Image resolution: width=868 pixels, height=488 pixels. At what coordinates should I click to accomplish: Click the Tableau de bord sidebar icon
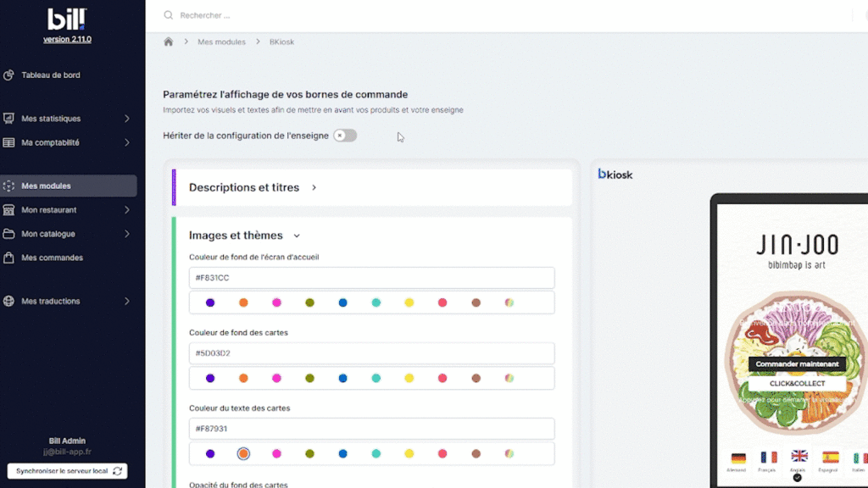9,75
